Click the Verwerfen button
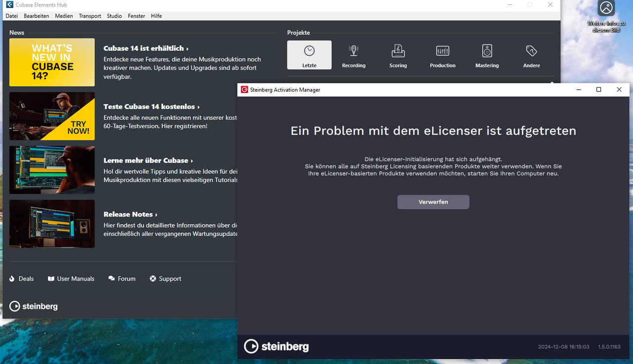 click(x=433, y=202)
